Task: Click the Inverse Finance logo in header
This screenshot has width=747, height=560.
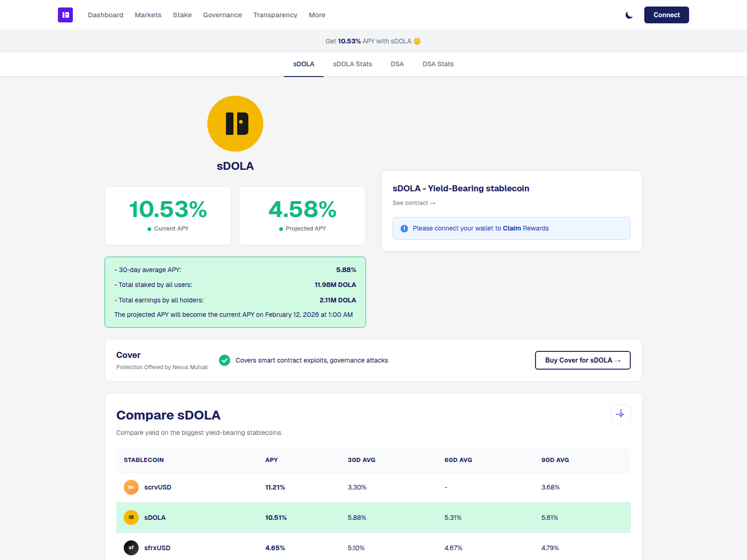Action: (65, 15)
